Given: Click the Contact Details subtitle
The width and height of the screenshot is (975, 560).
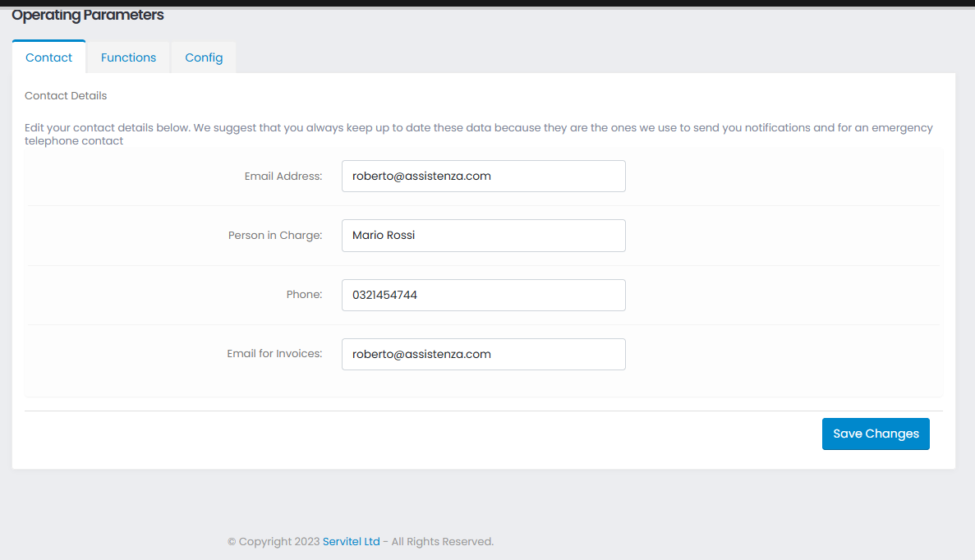Looking at the screenshot, I should [x=66, y=96].
